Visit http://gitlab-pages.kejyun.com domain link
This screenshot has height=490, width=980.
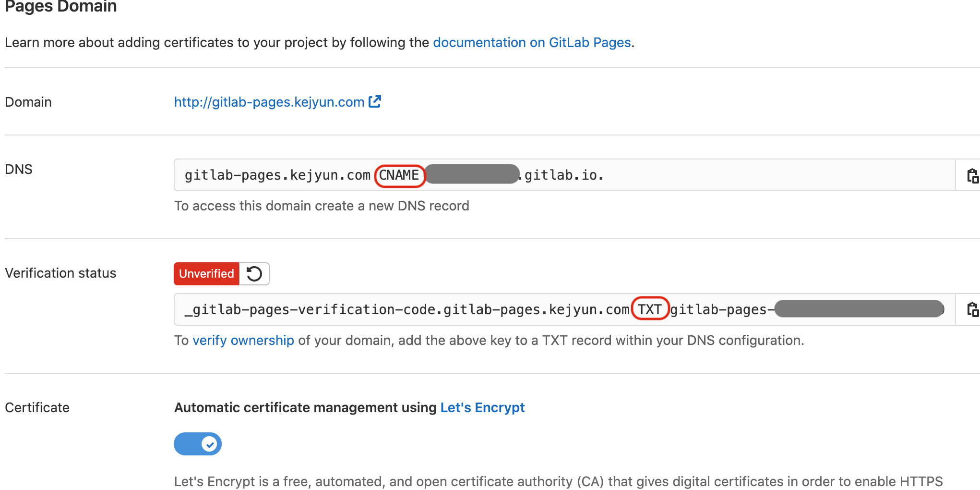pyautogui.click(x=269, y=102)
